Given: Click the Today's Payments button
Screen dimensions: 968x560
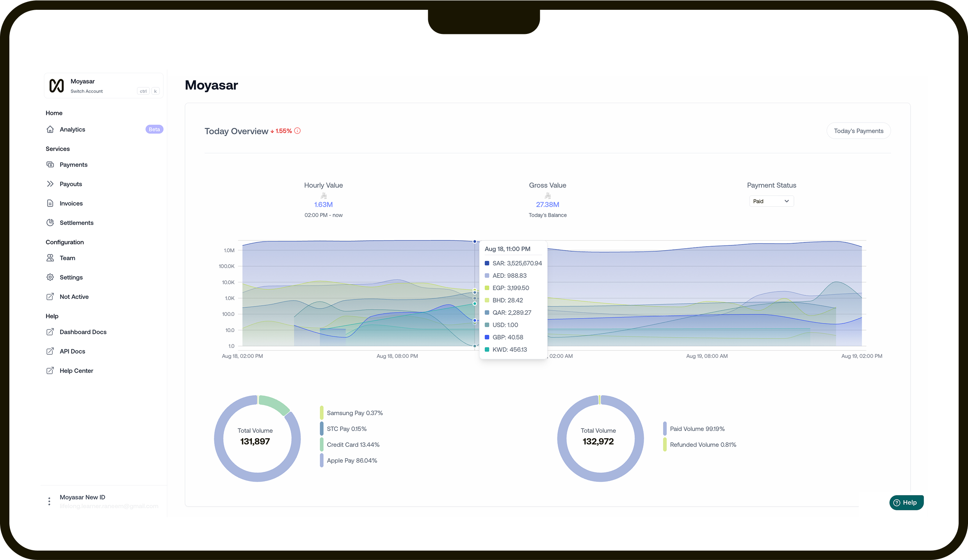Looking at the screenshot, I should [x=858, y=130].
